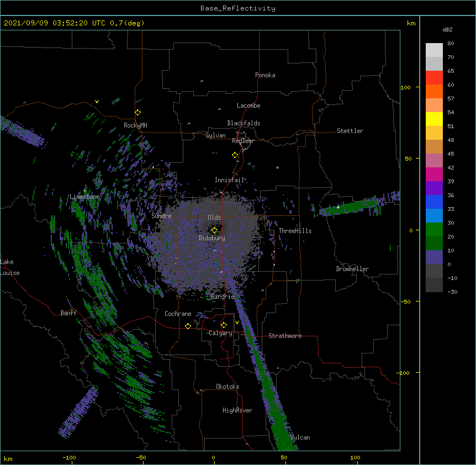Click the ThreeHills label
Image resolution: width=476 pixels, height=465 pixels.
(295, 231)
